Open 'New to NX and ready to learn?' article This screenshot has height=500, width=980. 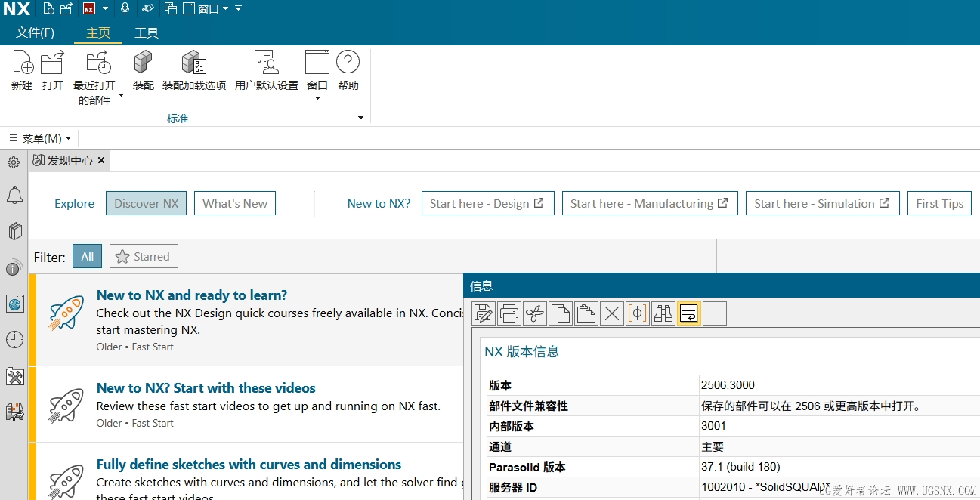coord(192,295)
